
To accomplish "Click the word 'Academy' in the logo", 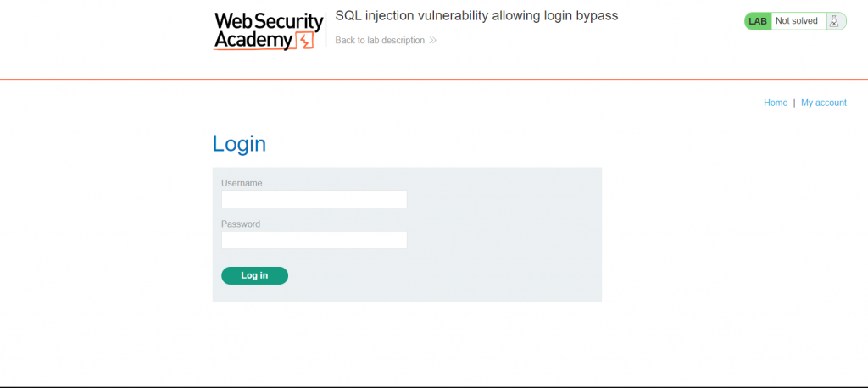I will 253,39.
